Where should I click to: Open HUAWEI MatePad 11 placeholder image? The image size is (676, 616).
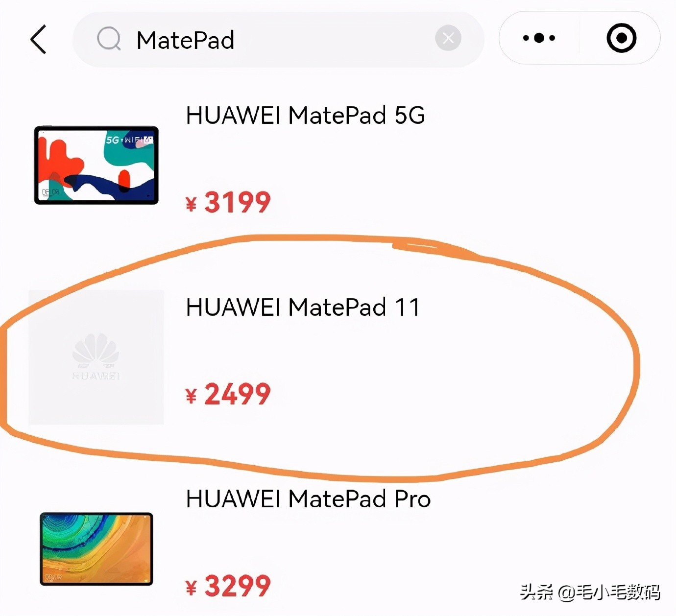(97, 357)
